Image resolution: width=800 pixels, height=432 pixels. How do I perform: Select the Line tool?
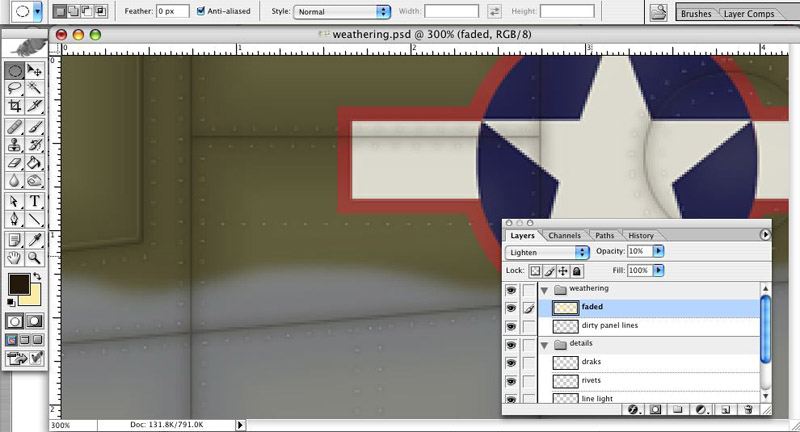pos(34,219)
